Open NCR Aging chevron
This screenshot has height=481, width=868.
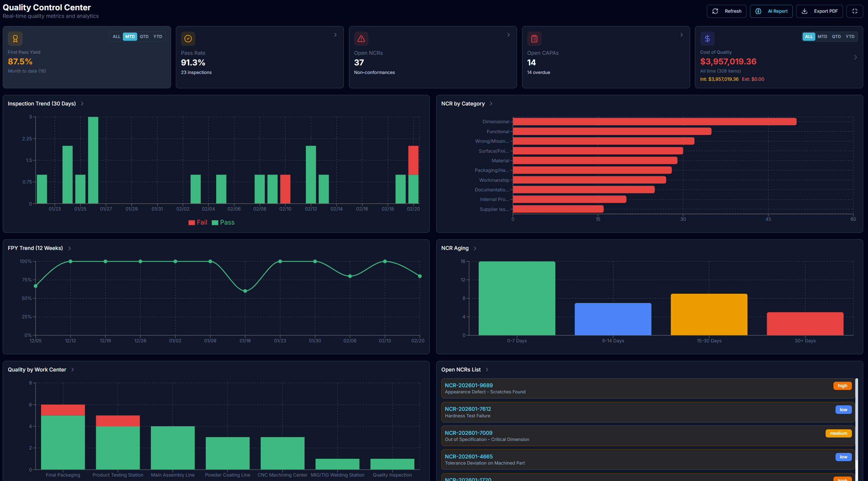475,248
